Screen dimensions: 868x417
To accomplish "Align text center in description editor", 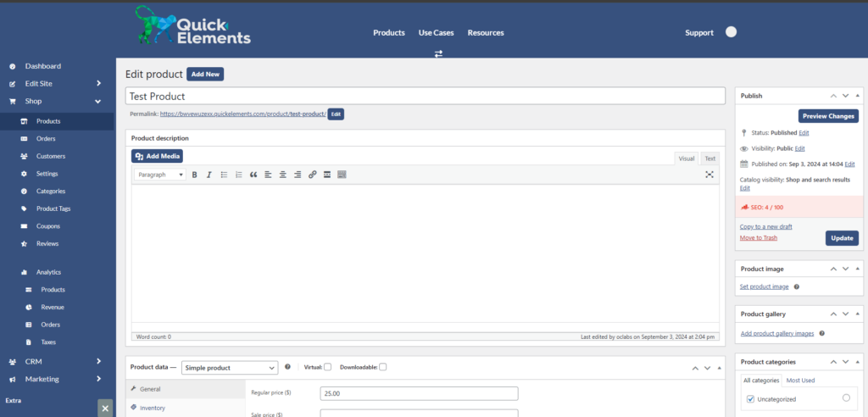I will (x=283, y=175).
